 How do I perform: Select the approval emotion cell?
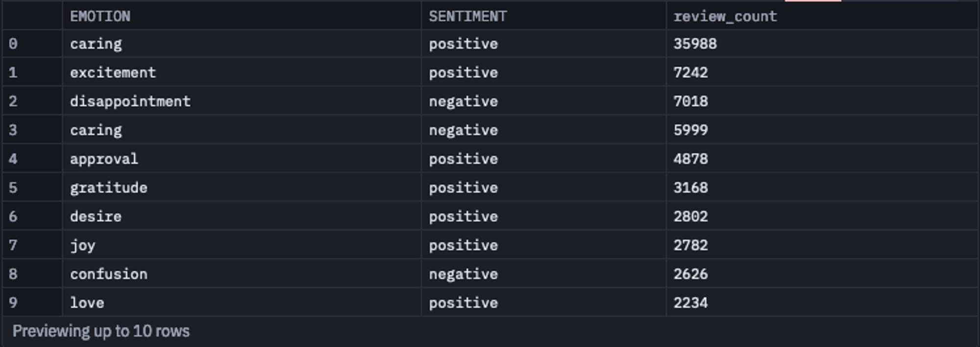pyautogui.click(x=242, y=159)
